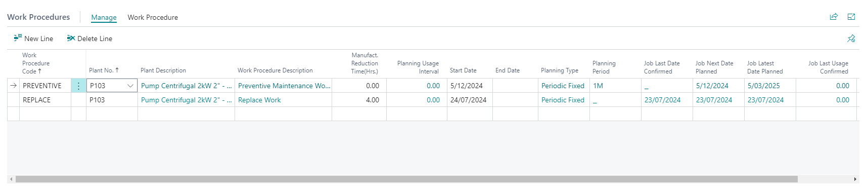Open the Work Procedure menu tab
Viewport: 868px width, 189px height.
[153, 17]
